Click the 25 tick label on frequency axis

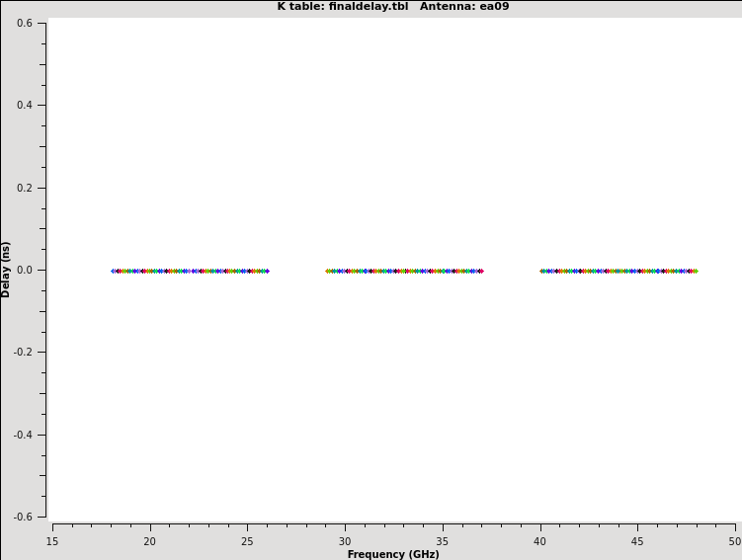pos(248,541)
